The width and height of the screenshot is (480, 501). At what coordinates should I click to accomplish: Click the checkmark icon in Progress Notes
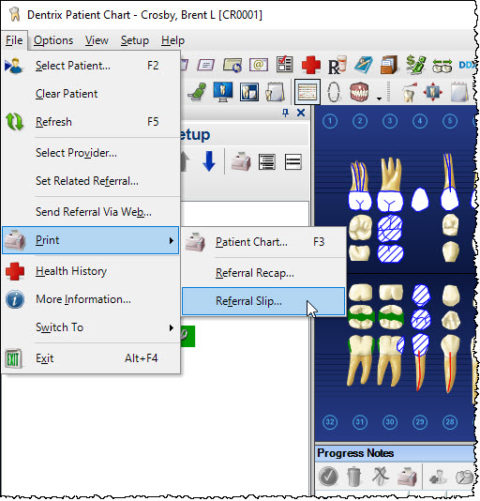click(x=328, y=477)
